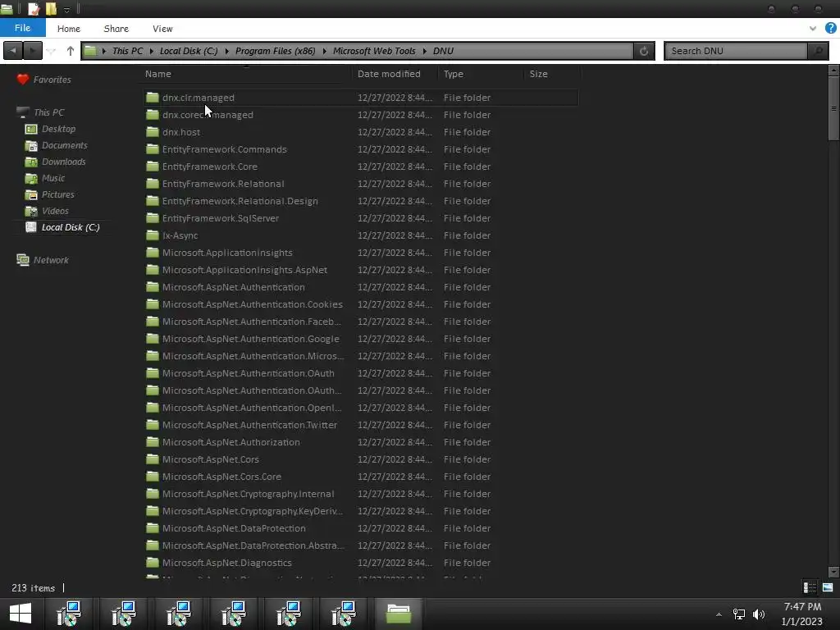Open the Windows Start button
840x630 pixels.
tap(21, 614)
